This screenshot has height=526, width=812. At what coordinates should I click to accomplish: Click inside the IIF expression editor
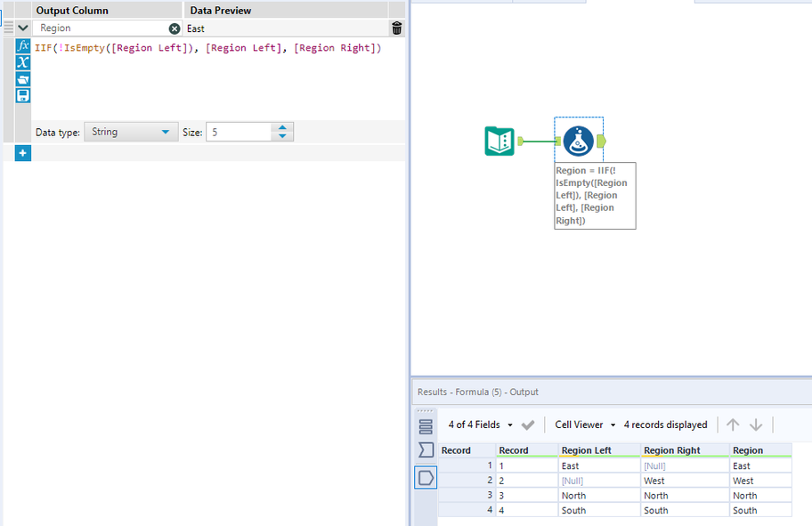[x=218, y=77]
